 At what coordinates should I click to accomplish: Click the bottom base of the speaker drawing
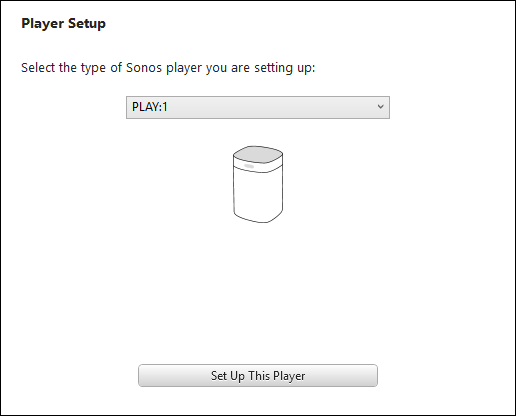click(258, 217)
